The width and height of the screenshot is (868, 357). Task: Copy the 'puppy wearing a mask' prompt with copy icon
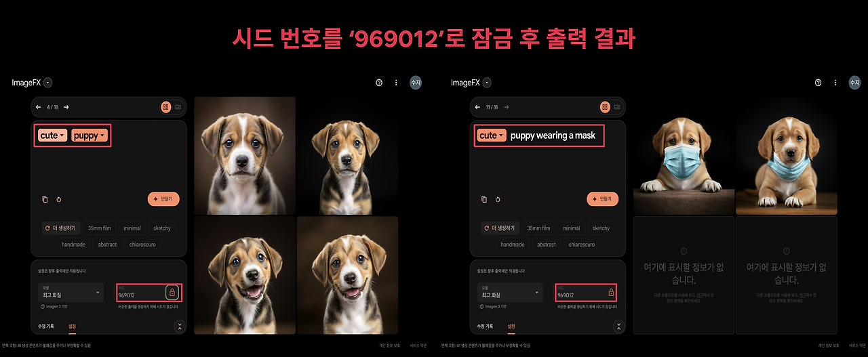[x=484, y=199]
